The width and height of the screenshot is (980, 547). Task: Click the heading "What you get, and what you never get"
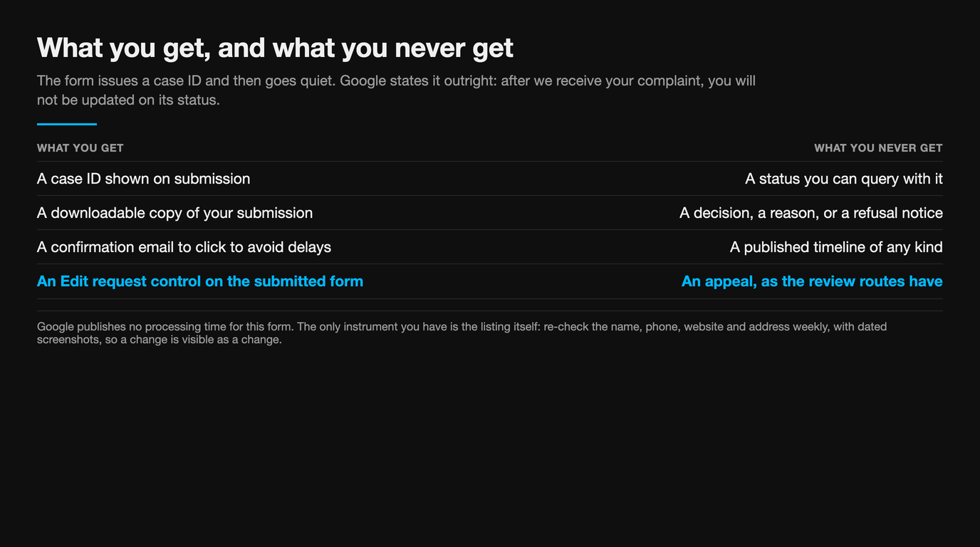click(275, 48)
